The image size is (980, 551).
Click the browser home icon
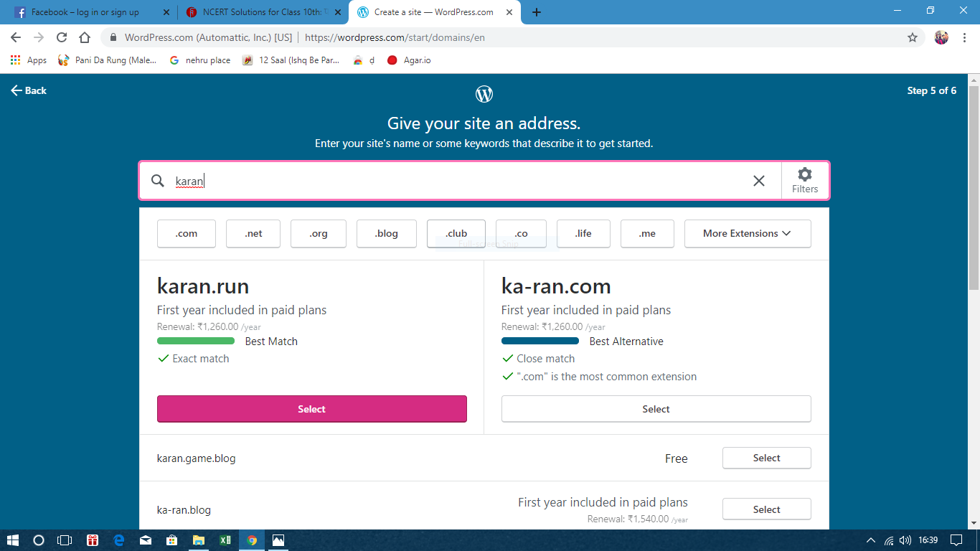pos(85,37)
